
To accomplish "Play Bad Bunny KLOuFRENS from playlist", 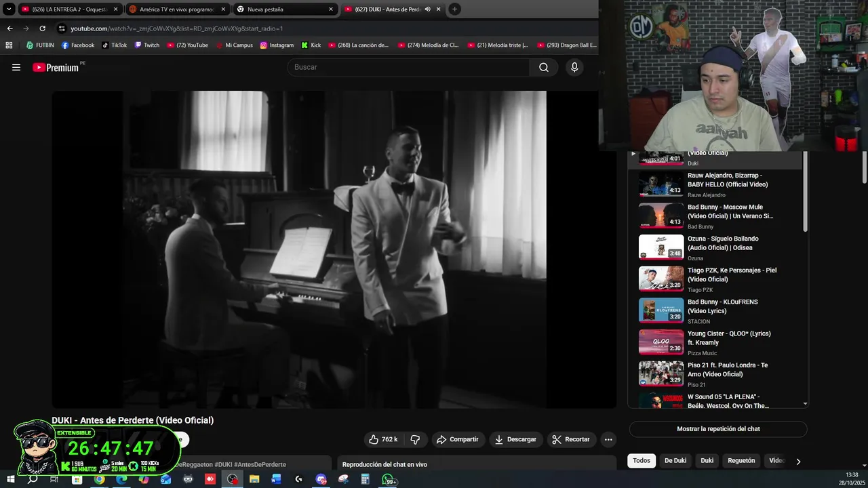I will click(x=715, y=311).
